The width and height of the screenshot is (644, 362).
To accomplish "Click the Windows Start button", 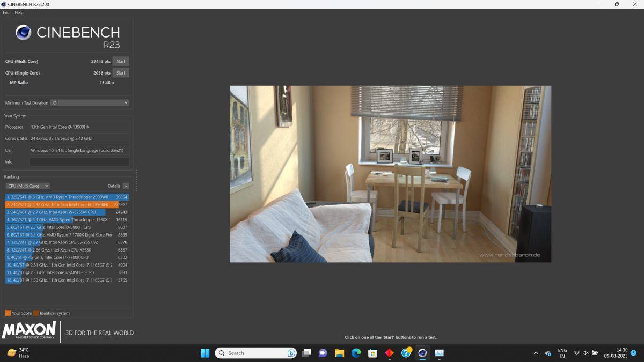I will point(205,353).
